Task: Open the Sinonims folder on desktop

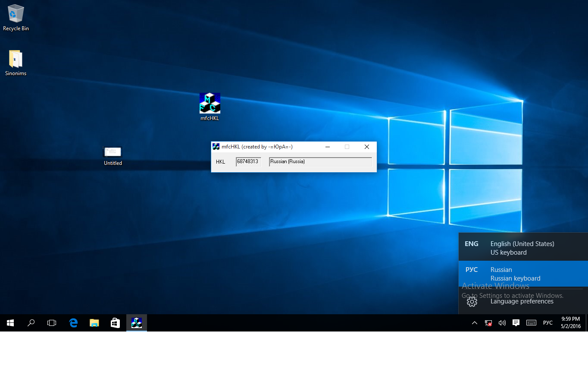Action: coord(16,59)
